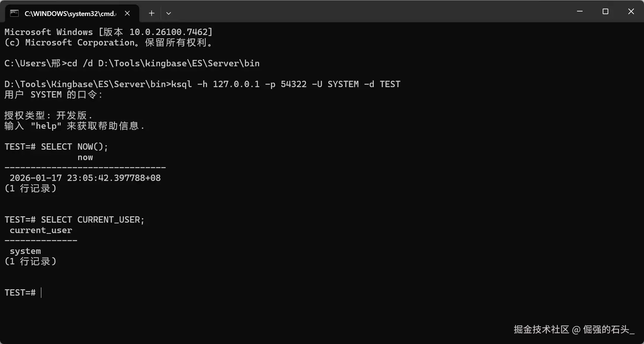Minimize the terminal window

(580, 12)
